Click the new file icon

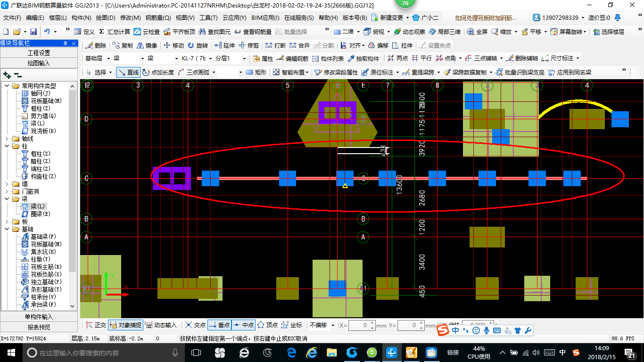click(6, 32)
